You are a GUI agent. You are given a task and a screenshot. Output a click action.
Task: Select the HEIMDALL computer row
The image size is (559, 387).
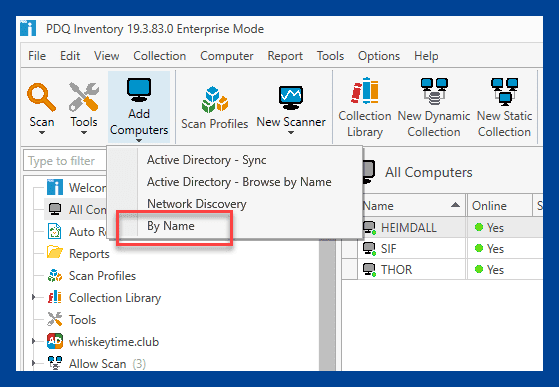click(442, 227)
